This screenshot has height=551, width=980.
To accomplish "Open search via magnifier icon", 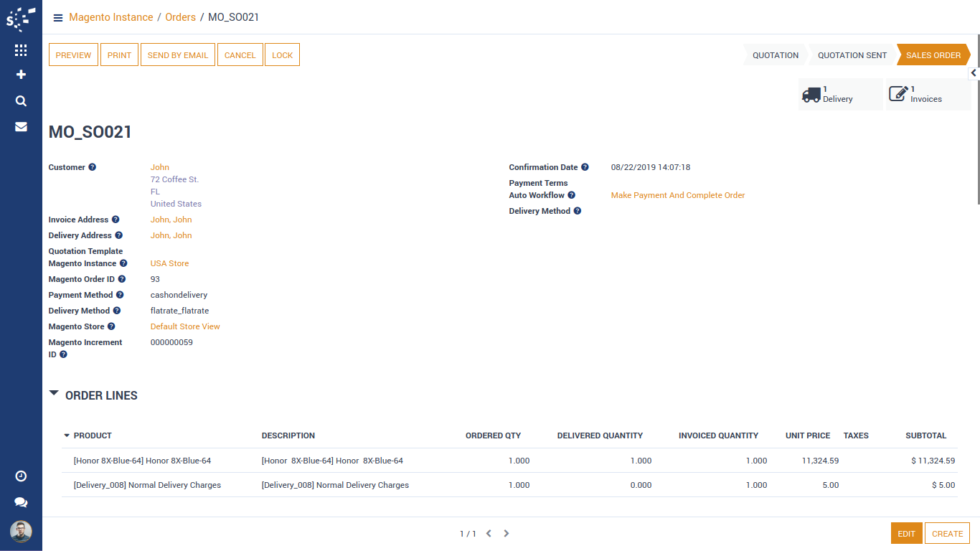I will 21,101.
